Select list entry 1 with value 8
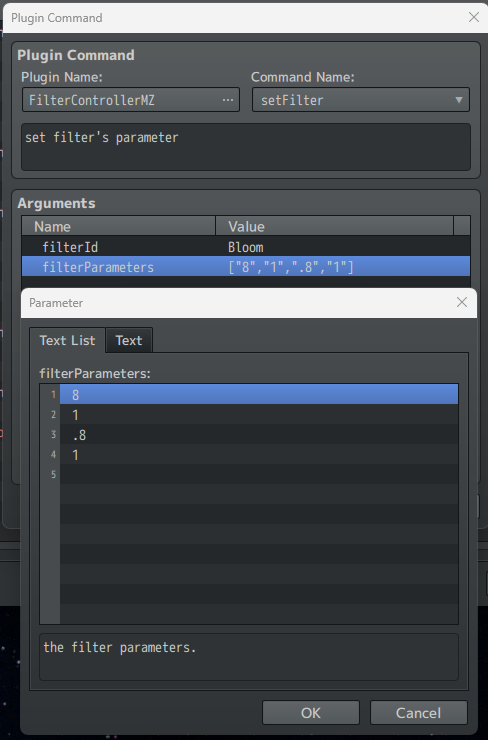The width and height of the screenshot is (488, 740). tap(259, 394)
